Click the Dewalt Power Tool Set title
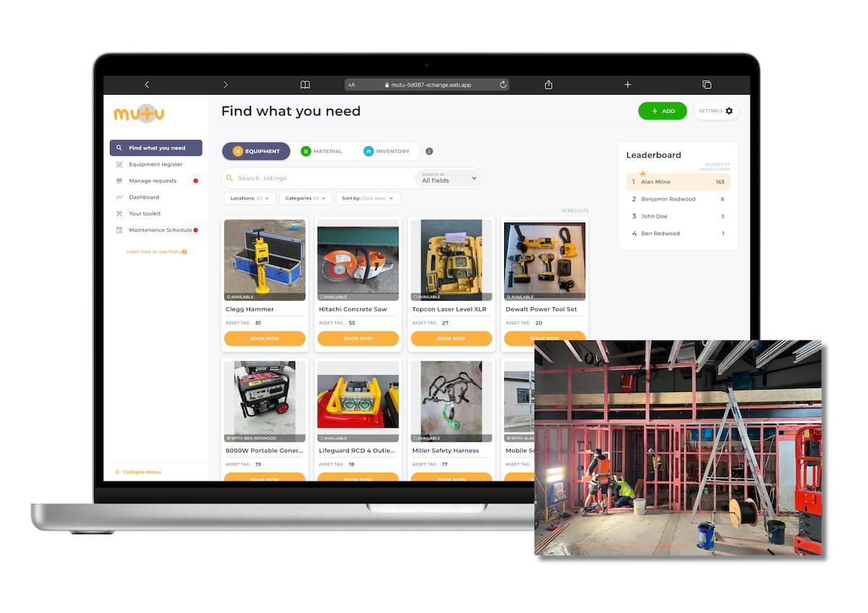Viewport: 868px width, 613px height. (541, 309)
